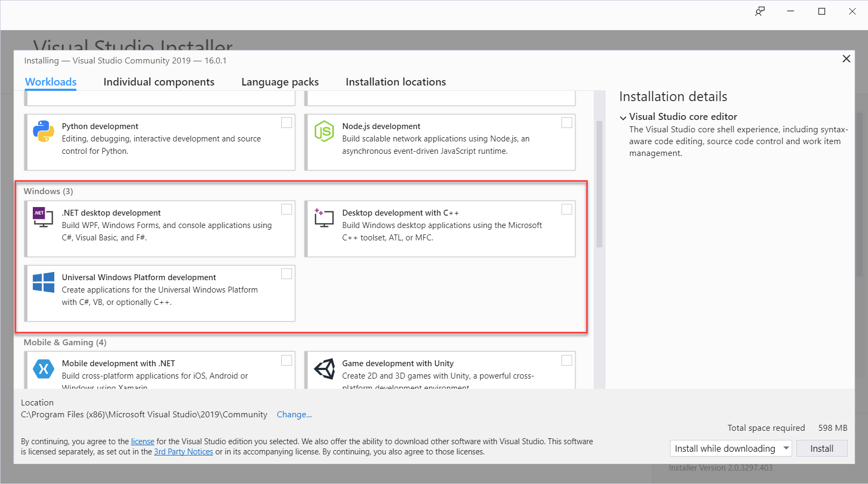The height and width of the screenshot is (484, 868).
Task: Switch to the Workloads tab
Action: [51, 82]
